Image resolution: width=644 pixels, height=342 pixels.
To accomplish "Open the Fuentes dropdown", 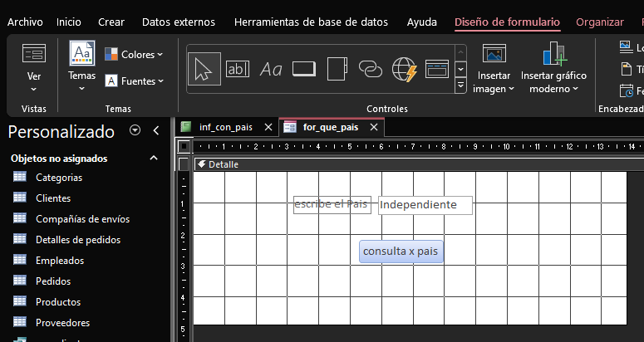I will click(134, 81).
